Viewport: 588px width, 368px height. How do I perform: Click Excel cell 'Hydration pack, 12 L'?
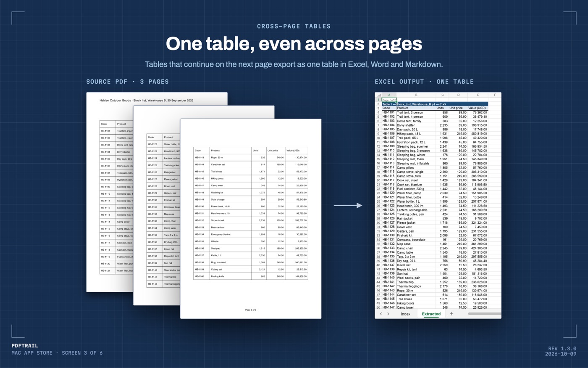click(x=416, y=142)
